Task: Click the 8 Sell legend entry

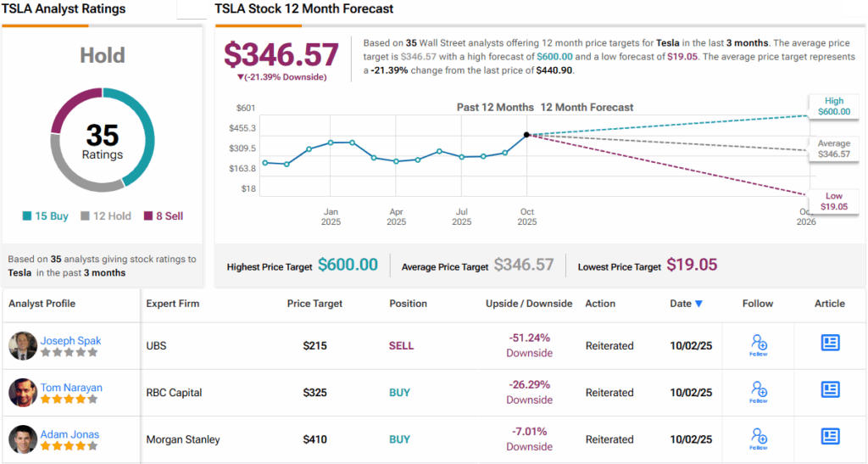Action: tap(164, 216)
